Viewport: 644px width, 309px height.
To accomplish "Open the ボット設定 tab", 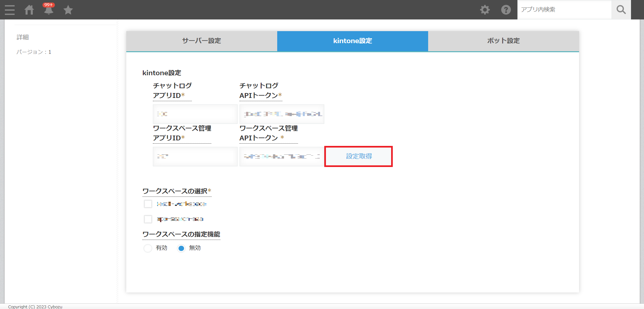I will [503, 41].
